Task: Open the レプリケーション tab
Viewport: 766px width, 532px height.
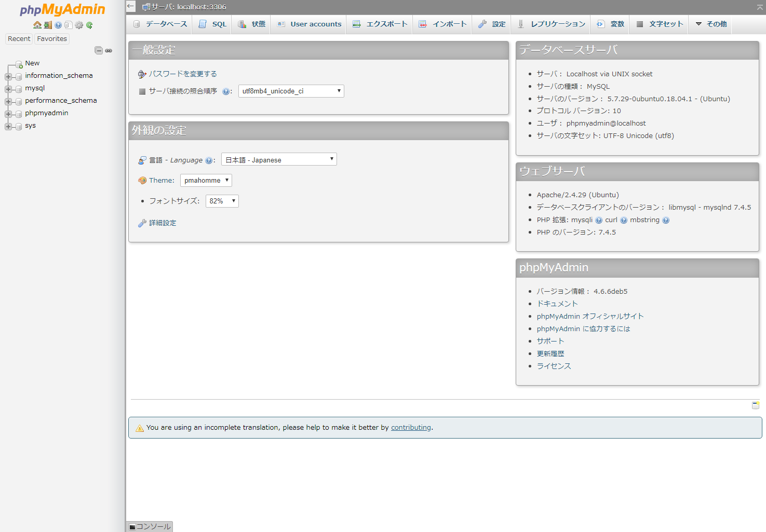Action: 551,24
